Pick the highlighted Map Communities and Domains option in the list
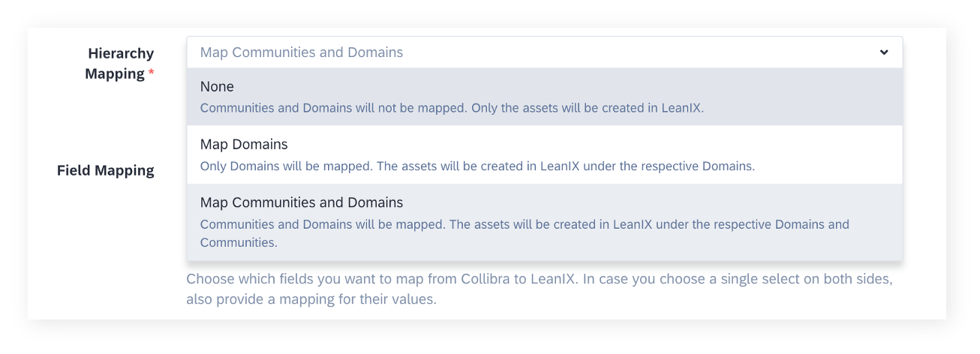980x354 pixels. pos(544,222)
